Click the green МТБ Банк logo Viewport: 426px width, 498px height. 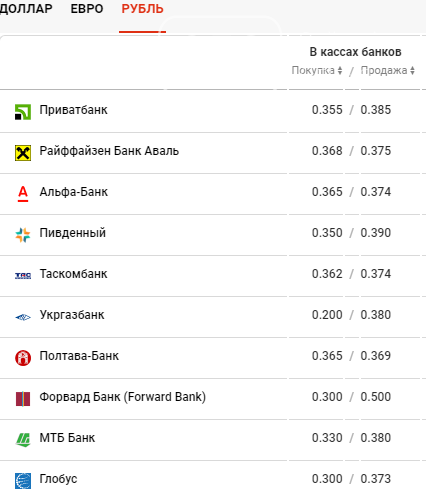point(23,440)
